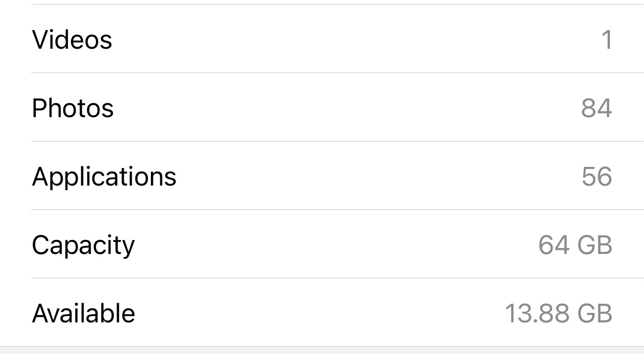Select the 13.88 GB available value

[x=558, y=314]
